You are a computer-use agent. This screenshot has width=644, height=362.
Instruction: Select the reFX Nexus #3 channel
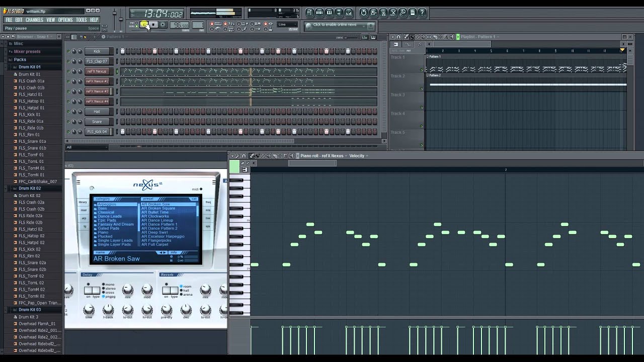click(x=97, y=92)
